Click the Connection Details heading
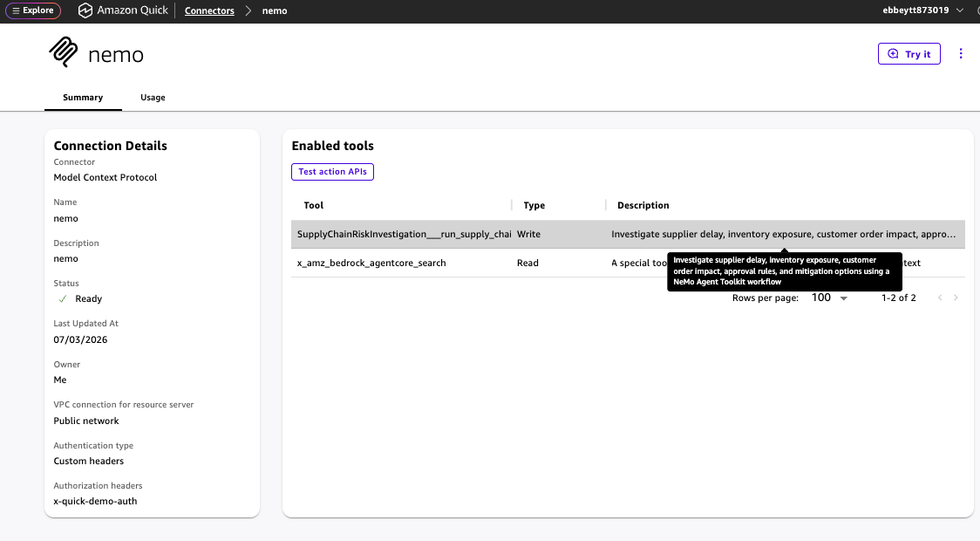 (110, 146)
